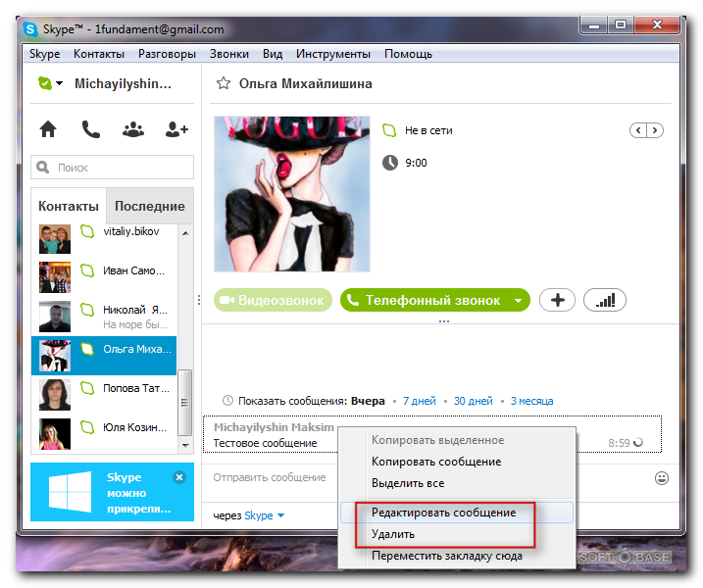Open the 'через Skype' dropdown
Image resolution: width=703 pixels, height=588 pixels.
pyautogui.click(x=279, y=515)
